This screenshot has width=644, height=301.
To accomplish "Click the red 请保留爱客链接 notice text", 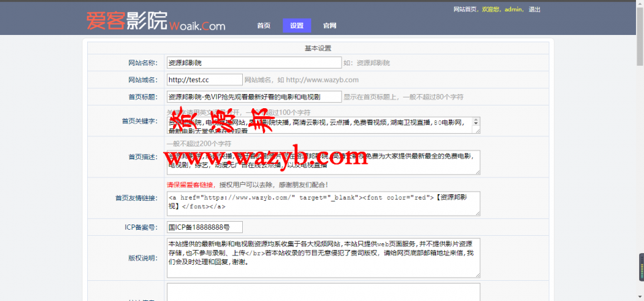I will pyautogui.click(x=191, y=185).
